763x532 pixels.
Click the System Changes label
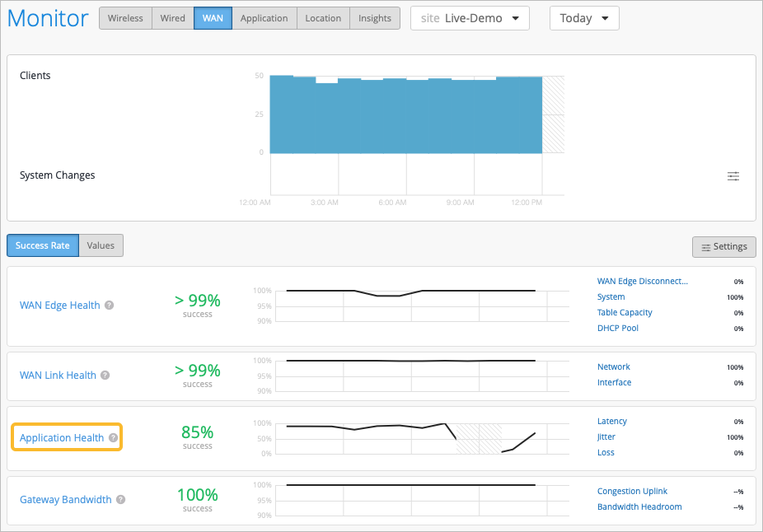click(57, 175)
